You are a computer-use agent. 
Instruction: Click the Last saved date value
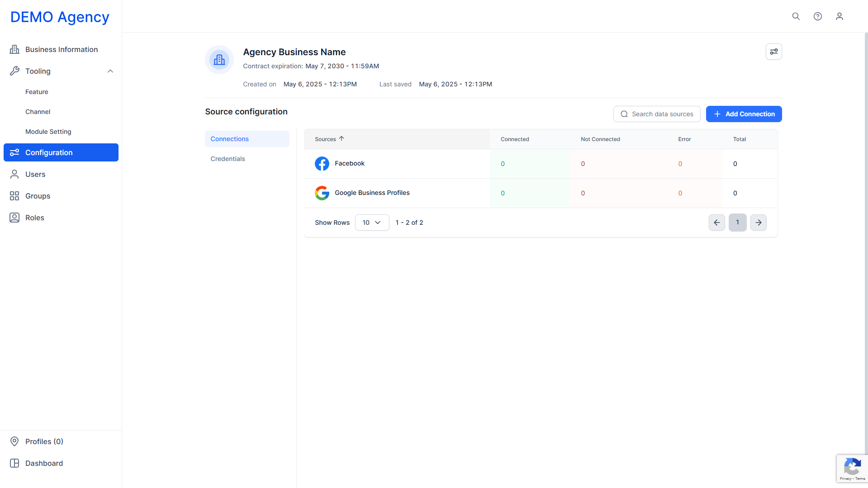tap(455, 84)
